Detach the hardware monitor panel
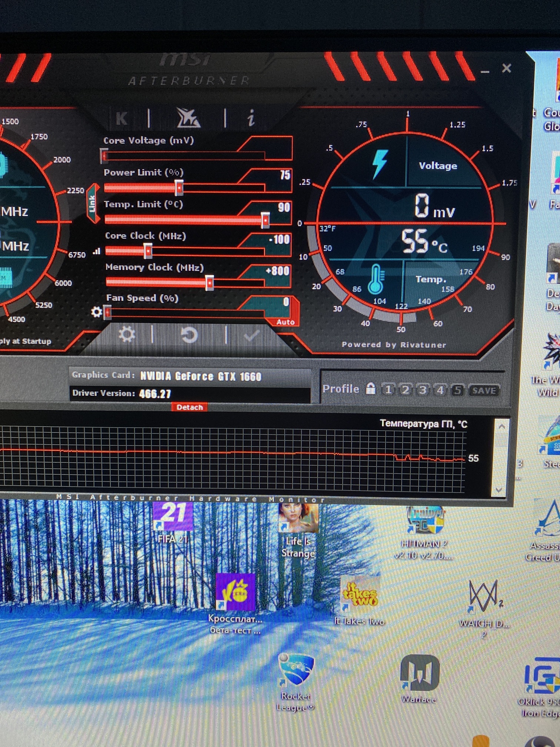560x747 pixels. pos(190,407)
